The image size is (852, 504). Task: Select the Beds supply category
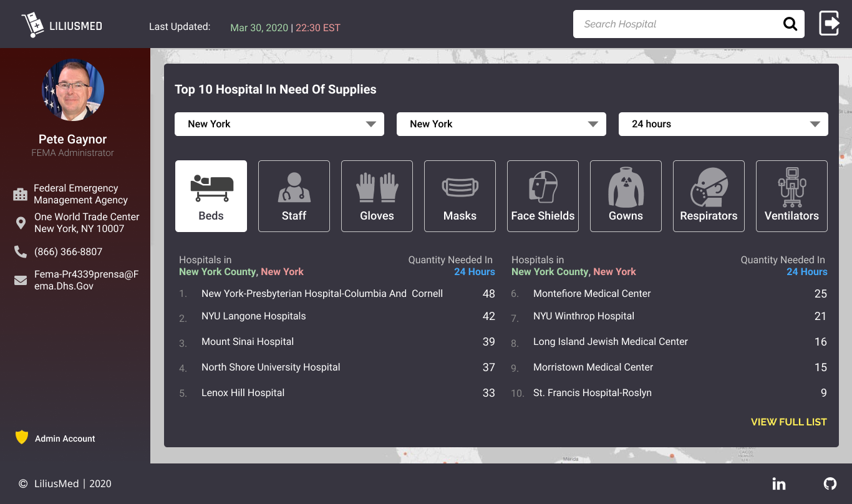coord(211,196)
